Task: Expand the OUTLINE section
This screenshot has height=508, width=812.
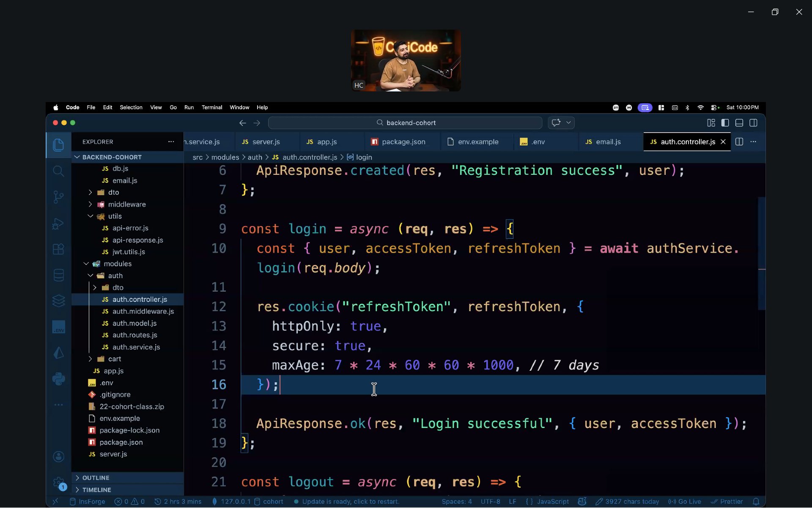Action: 96,478
